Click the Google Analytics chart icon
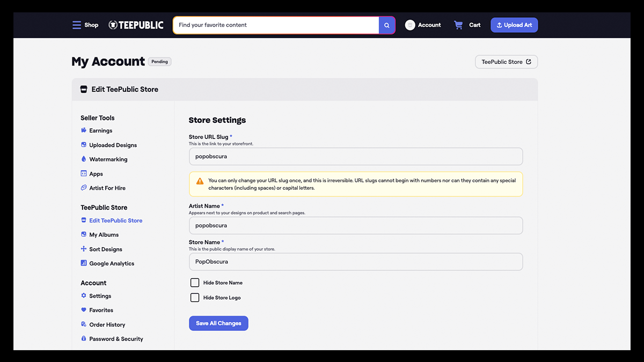Image resolution: width=644 pixels, height=362 pixels. click(x=84, y=263)
